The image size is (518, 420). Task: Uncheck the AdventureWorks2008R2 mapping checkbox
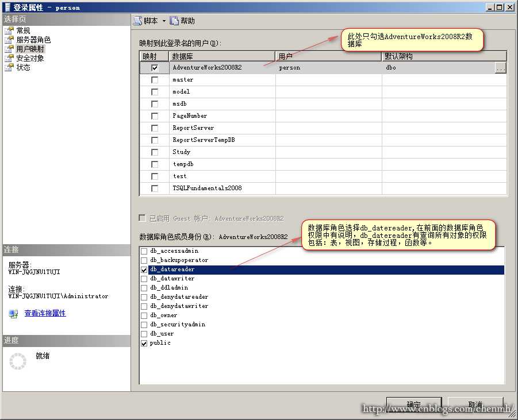coord(154,68)
